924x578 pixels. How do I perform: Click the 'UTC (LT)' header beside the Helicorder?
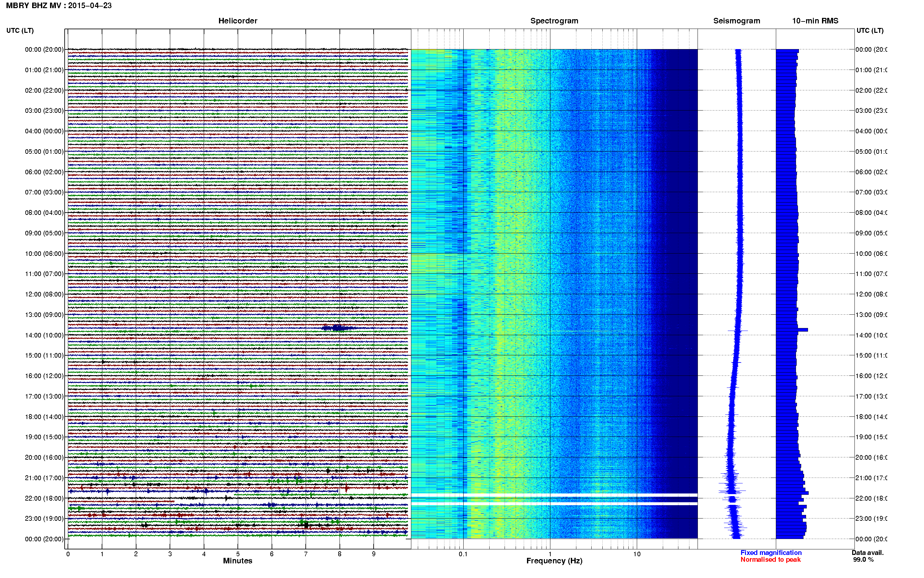click(x=20, y=30)
